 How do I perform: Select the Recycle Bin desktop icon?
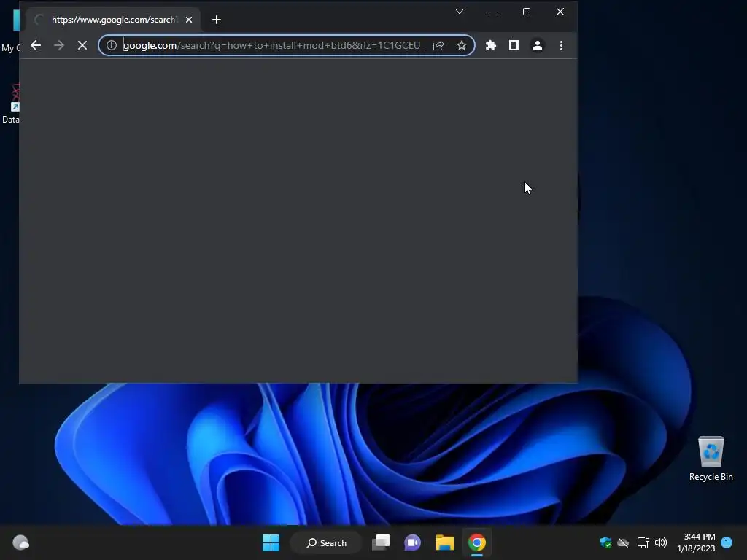pos(711,459)
